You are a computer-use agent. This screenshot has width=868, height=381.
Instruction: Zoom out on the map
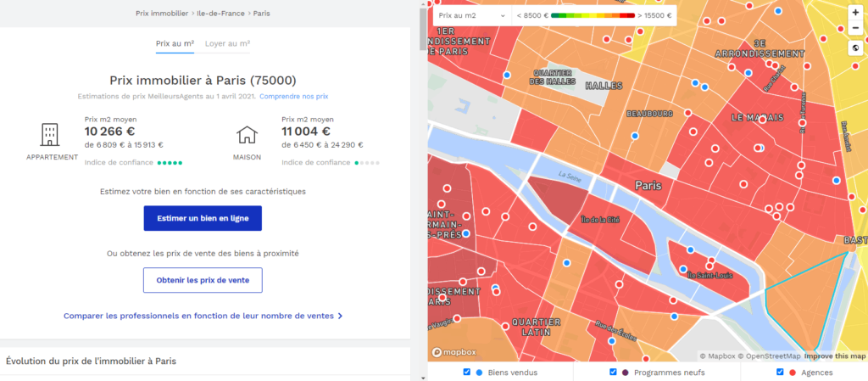point(854,29)
